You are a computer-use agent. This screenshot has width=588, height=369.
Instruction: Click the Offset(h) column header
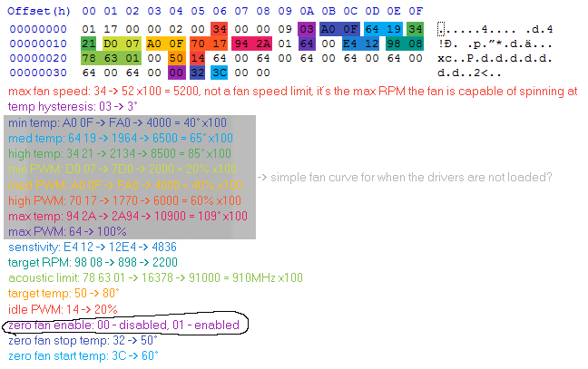[x=39, y=11]
